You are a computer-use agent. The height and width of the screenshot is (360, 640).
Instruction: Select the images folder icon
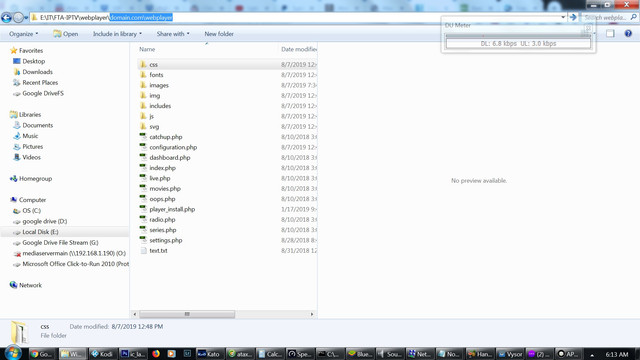pyautogui.click(x=143, y=85)
